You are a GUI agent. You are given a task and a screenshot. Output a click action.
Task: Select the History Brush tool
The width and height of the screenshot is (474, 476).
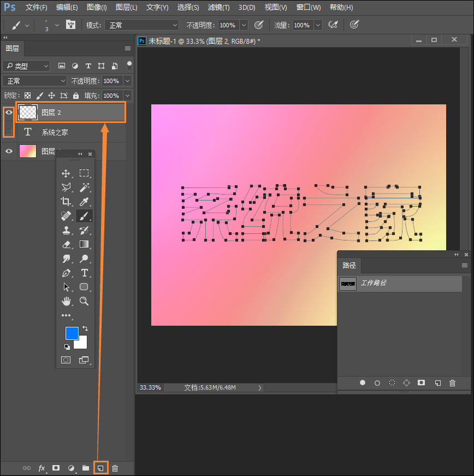(x=84, y=230)
